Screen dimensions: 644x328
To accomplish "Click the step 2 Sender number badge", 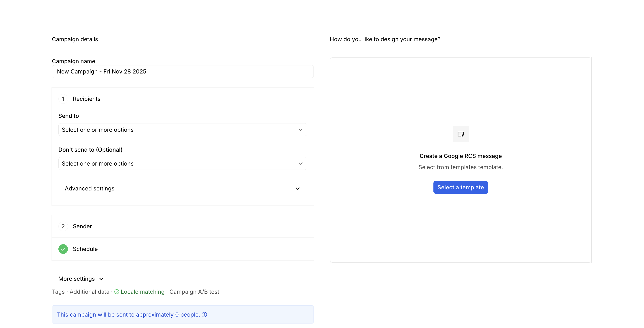I will coord(63,226).
